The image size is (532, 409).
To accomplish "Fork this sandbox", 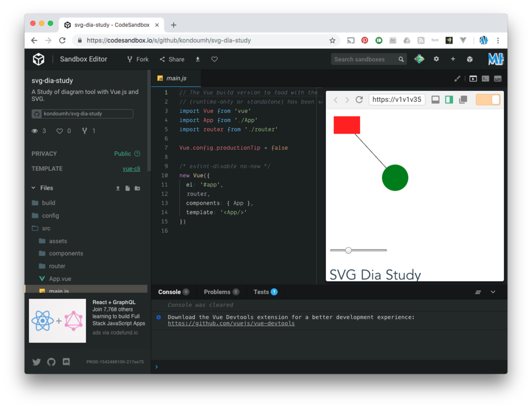I will click(138, 59).
